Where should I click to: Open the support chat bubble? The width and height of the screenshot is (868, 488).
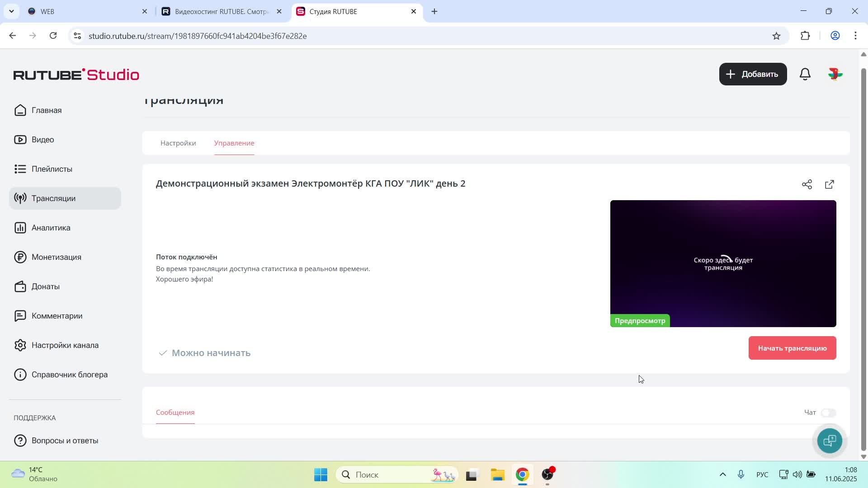coord(830,441)
